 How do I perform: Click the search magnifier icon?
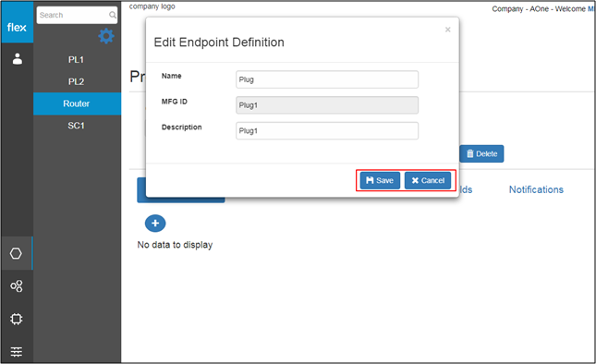(x=113, y=15)
